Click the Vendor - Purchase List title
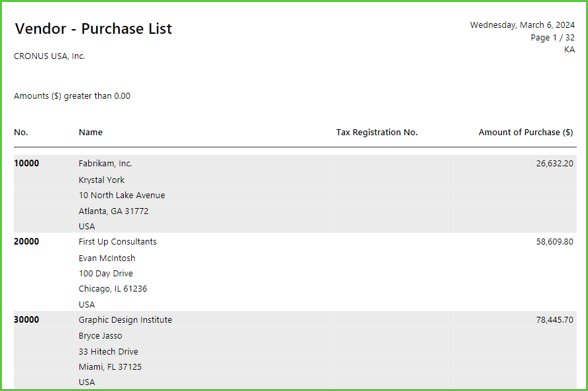Image resolution: width=588 pixels, height=391 pixels. pos(93,29)
